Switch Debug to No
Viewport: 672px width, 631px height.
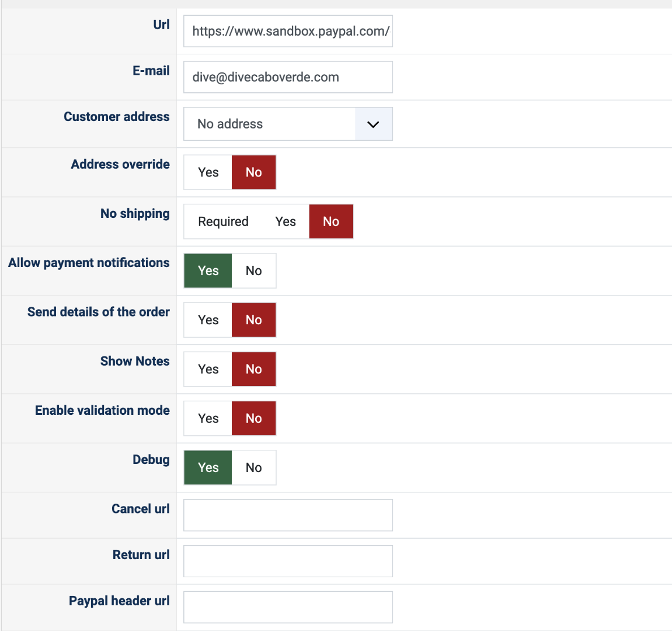(253, 467)
